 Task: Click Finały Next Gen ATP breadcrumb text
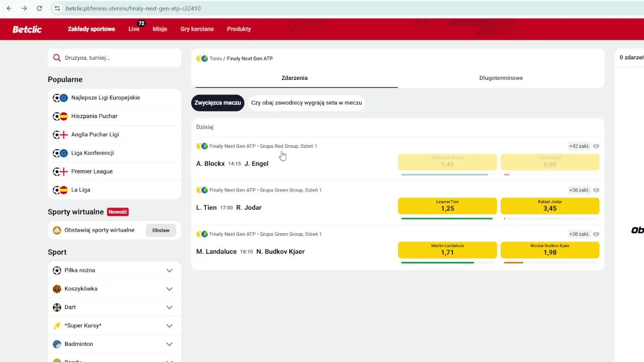point(250,59)
